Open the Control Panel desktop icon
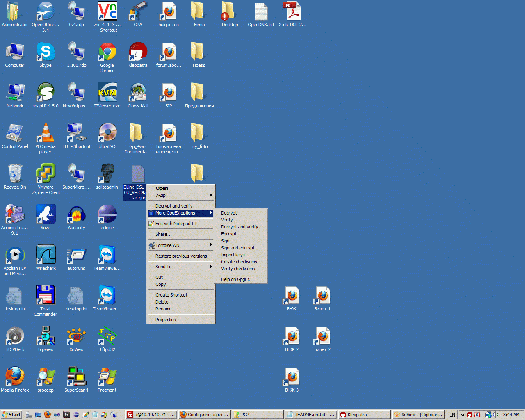This screenshot has height=420, width=525. (x=15, y=136)
